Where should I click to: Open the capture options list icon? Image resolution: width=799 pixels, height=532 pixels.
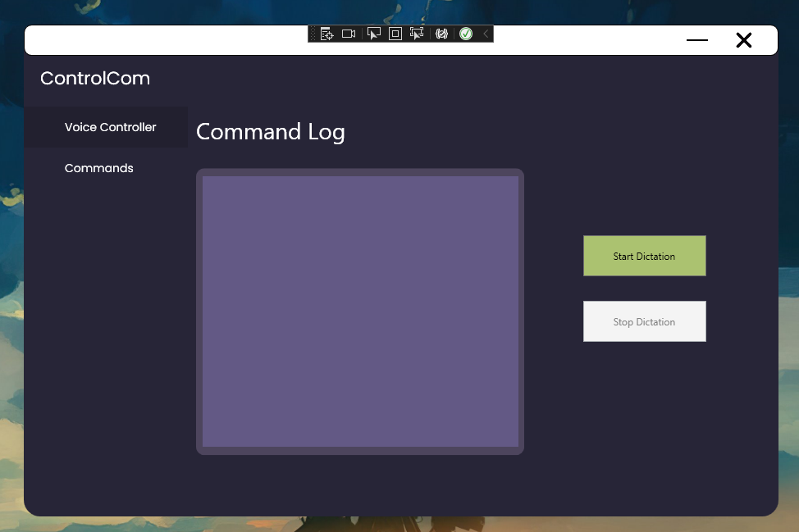(x=326, y=34)
